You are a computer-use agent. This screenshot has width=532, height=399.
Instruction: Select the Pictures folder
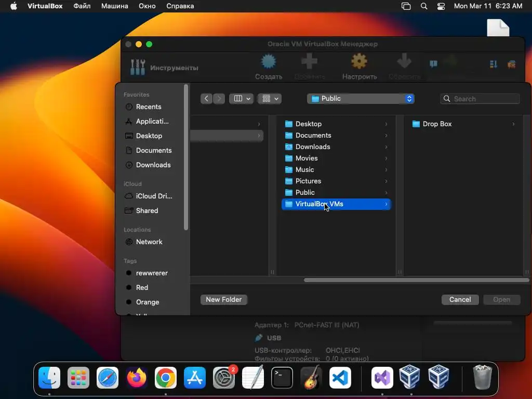[x=336, y=181]
